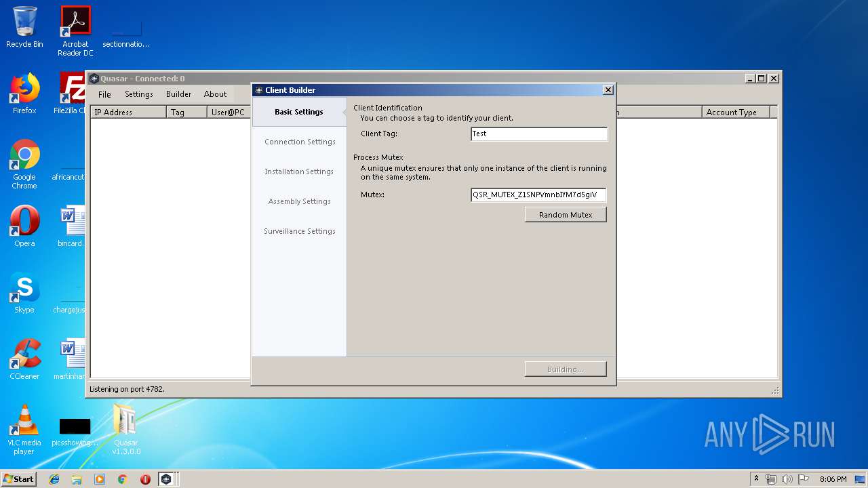Open Acrobat Reader DC shortcut
The image size is (868, 488).
tap(75, 30)
